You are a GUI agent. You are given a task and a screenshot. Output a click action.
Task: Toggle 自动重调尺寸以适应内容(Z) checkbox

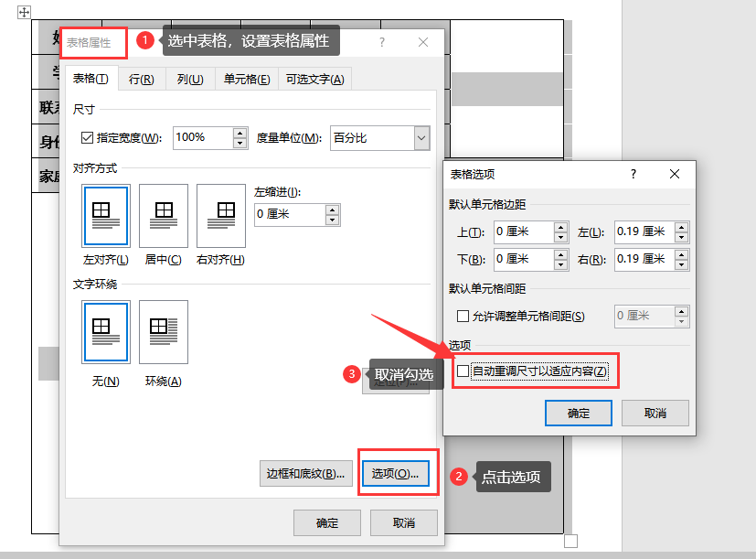click(463, 371)
